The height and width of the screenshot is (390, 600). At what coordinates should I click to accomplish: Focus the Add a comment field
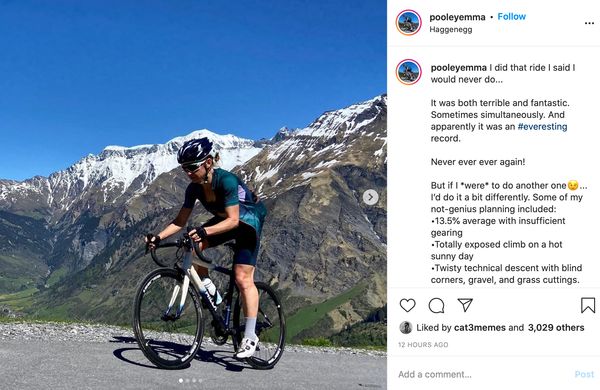coord(482,374)
